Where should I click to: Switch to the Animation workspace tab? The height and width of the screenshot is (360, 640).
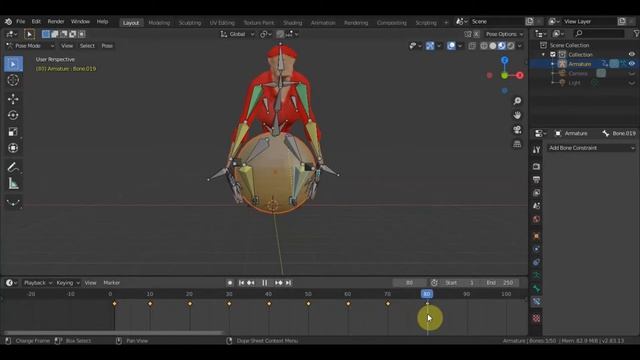click(323, 23)
